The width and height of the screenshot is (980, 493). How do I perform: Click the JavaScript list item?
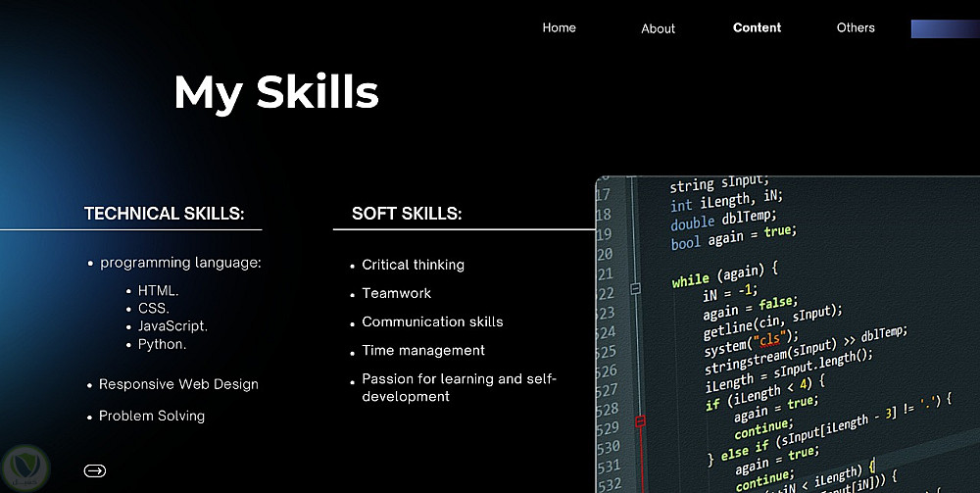click(x=172, y=326)
